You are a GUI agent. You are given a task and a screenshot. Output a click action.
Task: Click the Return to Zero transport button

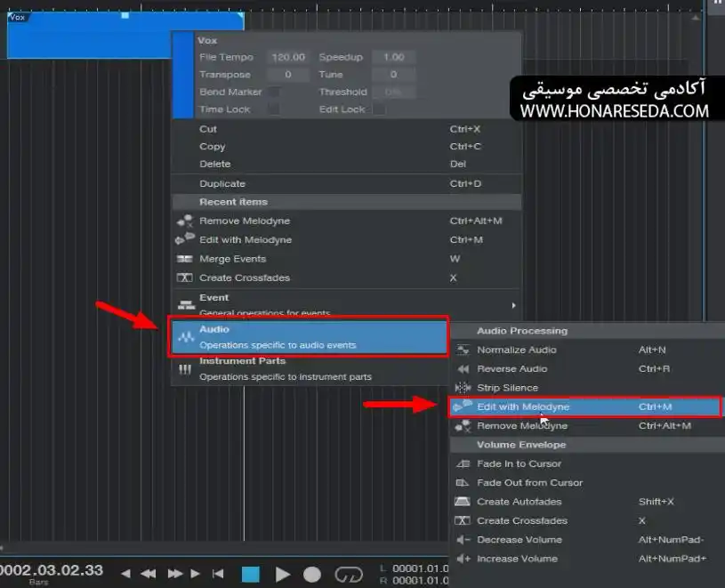click(x=218, y=574)
